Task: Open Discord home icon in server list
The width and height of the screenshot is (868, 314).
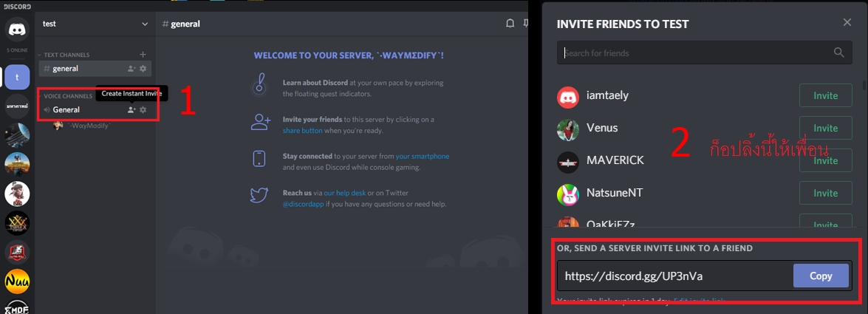Action: coord(16,30)
